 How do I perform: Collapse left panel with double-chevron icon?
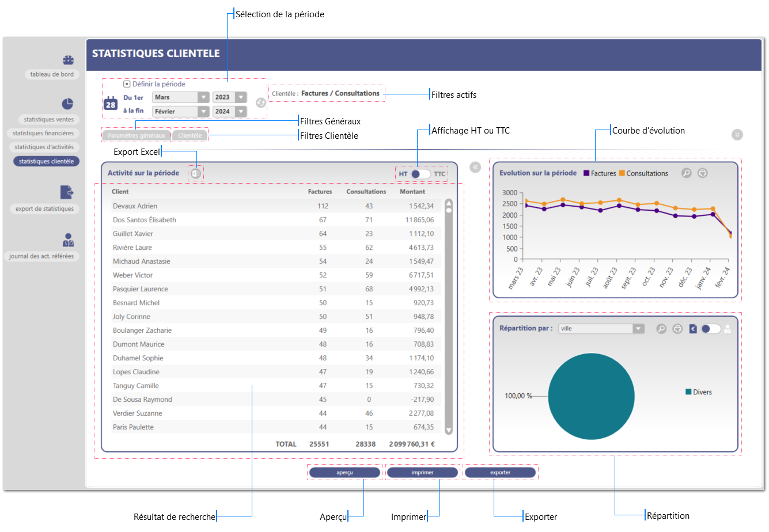(x=475, y=167)
